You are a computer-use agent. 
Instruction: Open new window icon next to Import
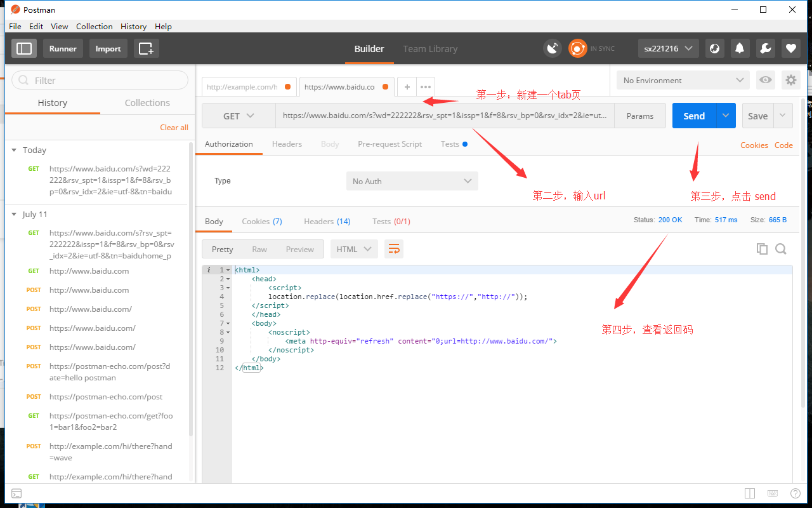pos(146,48)
